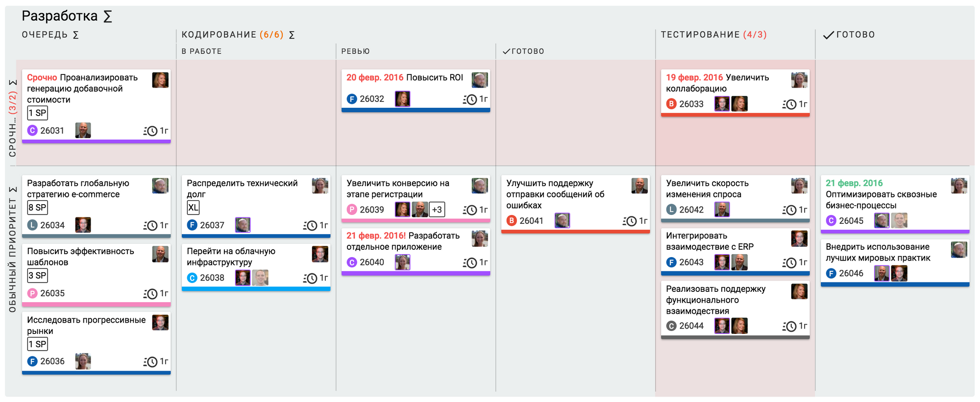
Task: Open card Перейти на облачную инфраструктуру
Action: point(231,257)
